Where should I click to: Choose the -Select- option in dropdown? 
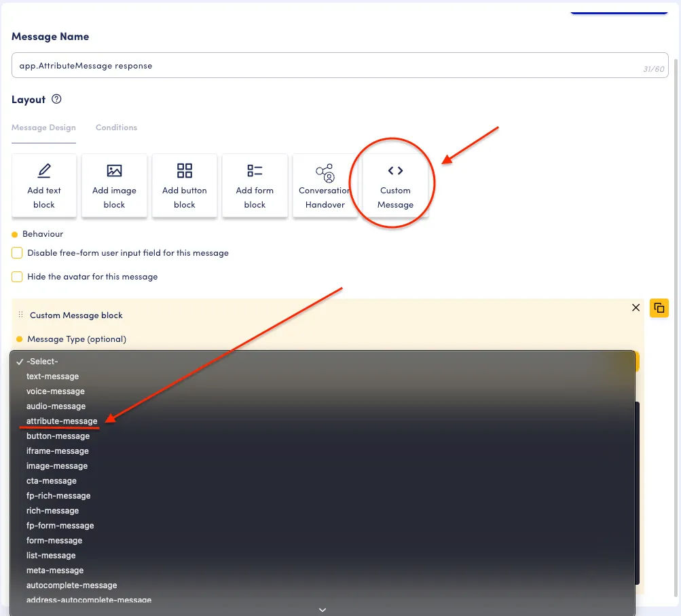click(323, 361)
